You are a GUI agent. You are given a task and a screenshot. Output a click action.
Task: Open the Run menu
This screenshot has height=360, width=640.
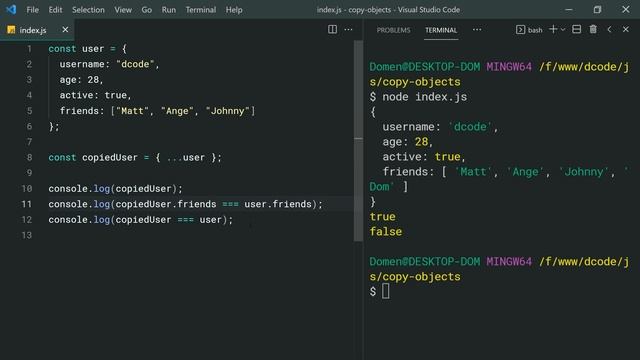[169, 9]
